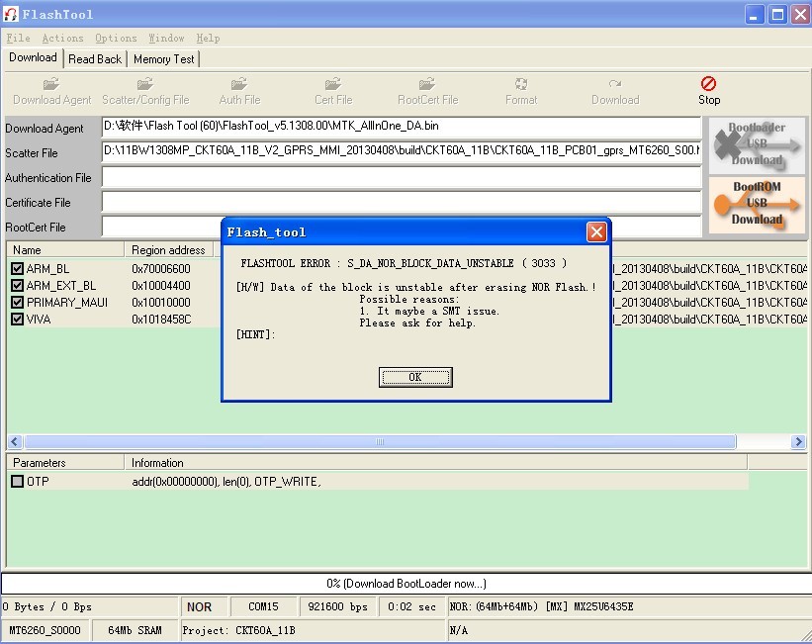Switch to the Read Back tab
The image size is (812, 644).
(95, 59)
